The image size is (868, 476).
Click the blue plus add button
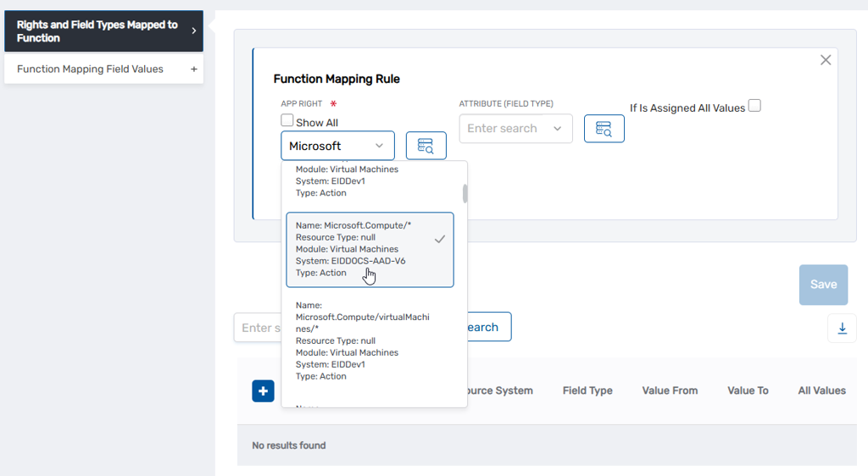[x=263, y=390]
